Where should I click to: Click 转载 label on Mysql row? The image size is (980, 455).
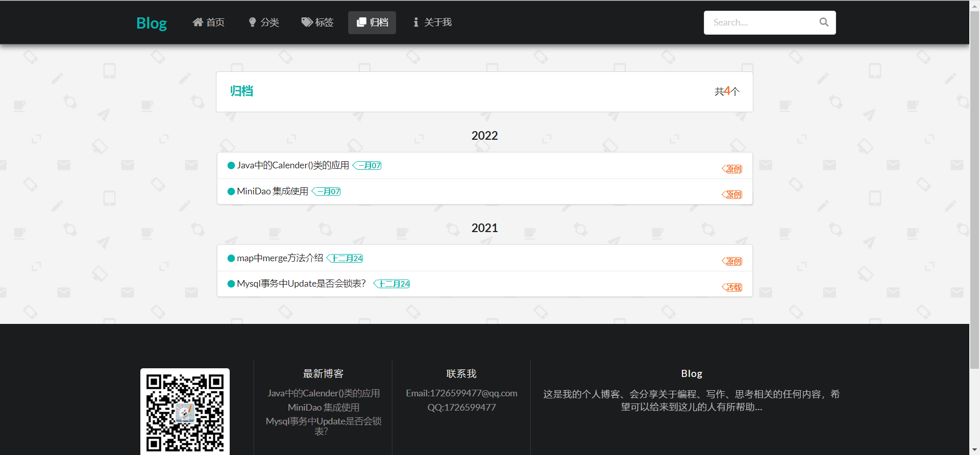click(732, 287)
